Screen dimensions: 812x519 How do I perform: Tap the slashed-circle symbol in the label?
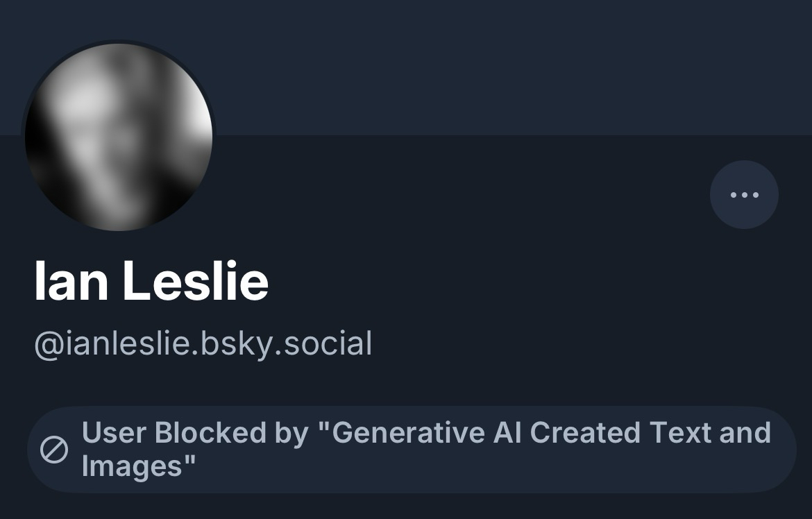pos(54,450)
